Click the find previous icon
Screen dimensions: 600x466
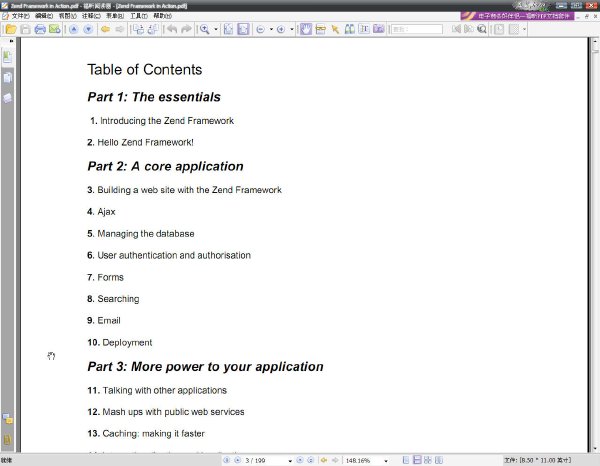(x=456, y=29)
